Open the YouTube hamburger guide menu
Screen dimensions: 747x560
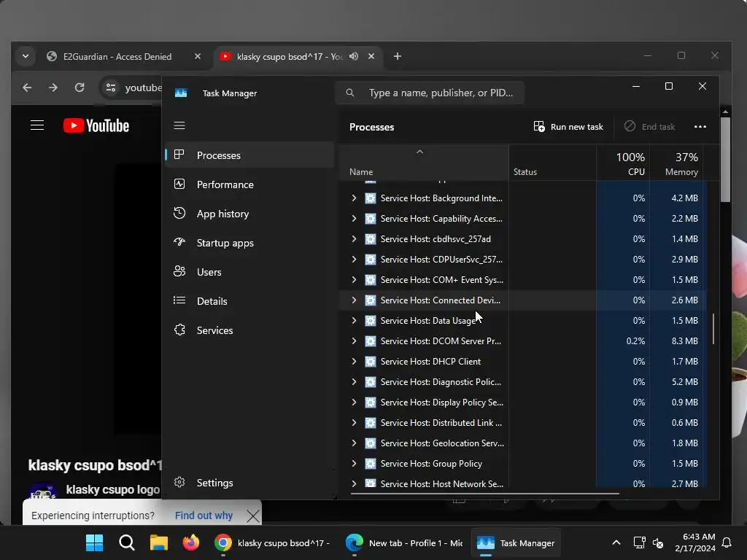pyautogui.click(x=37, y=125)
